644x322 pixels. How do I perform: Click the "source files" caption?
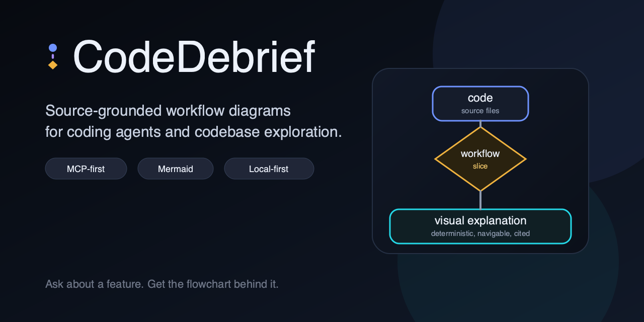(480, 111)
